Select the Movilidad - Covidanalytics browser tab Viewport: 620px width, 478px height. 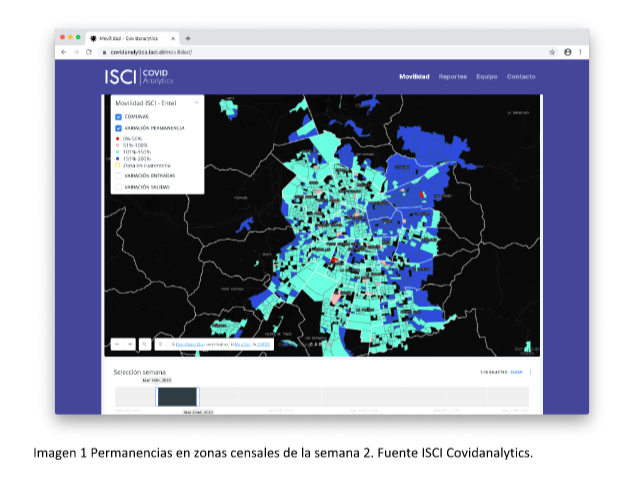point(132,38)
